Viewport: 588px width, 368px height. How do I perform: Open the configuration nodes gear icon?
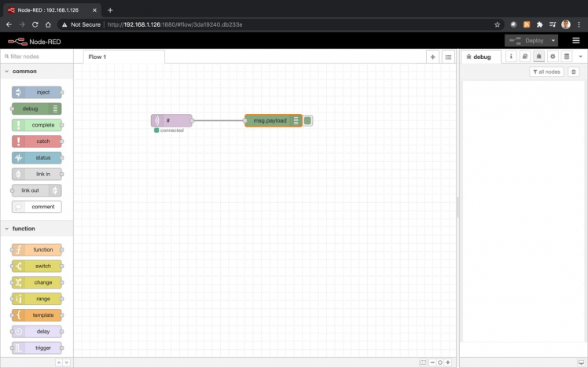point(553,57)
